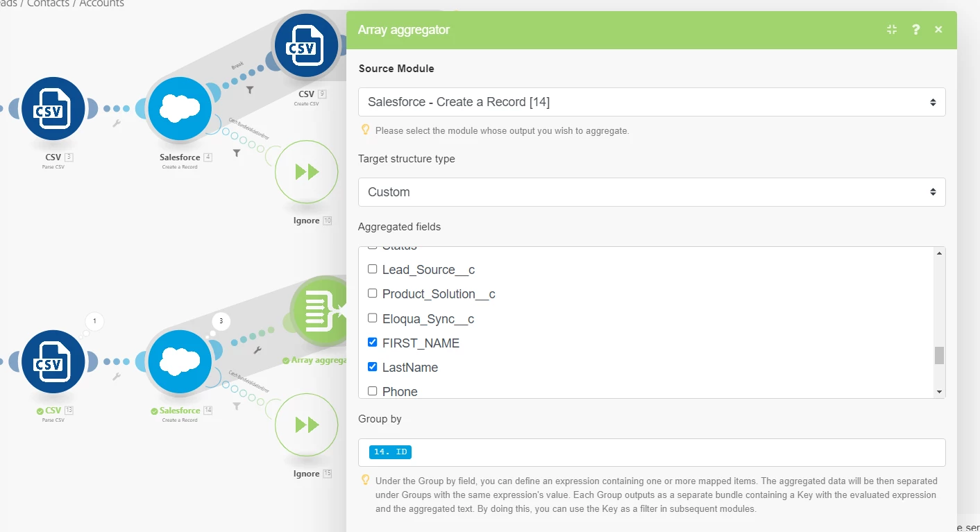Viewport: 980px width, 532px height.
Task: Click inside the Group by input field
Action: pos(652,452)
